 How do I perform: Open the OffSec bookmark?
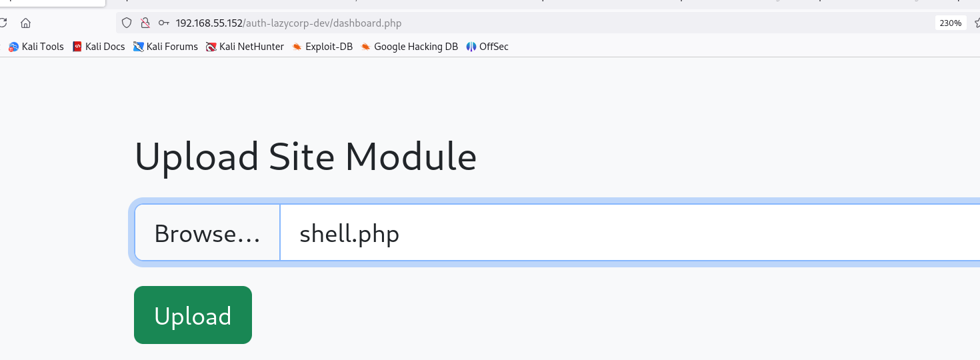click(x=487, y=47)
